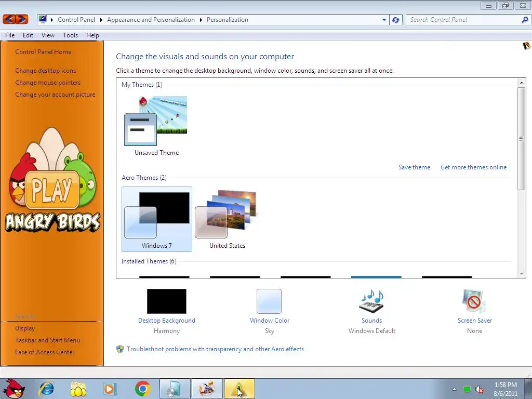Show hidden system tray icons
This screenshot has height=399, width=532.
[454, 389]
